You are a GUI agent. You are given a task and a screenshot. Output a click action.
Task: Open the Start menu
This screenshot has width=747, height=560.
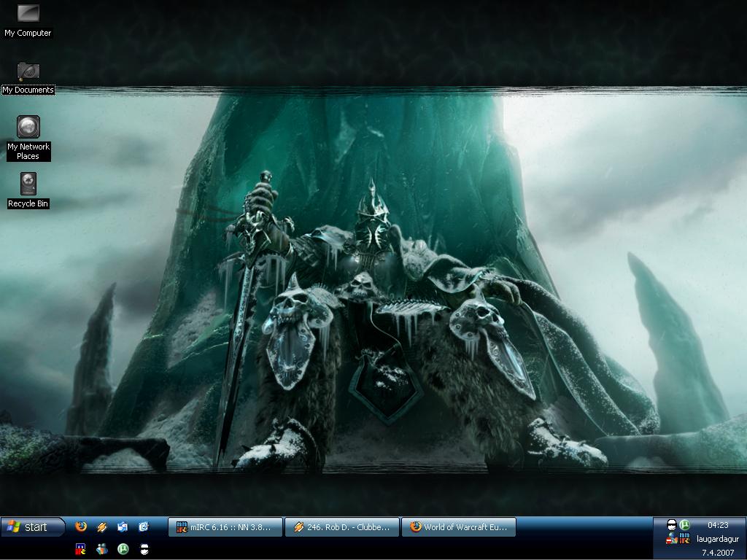click(32, 526)
